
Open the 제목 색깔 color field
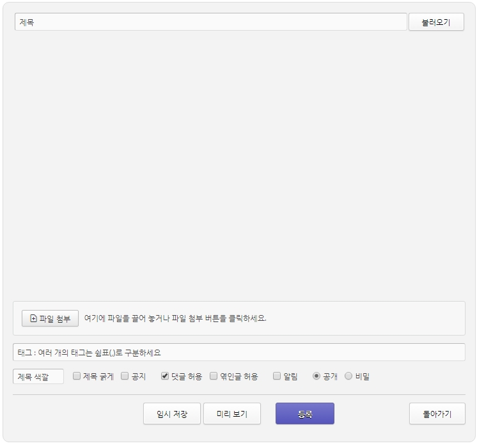(x=38, y=376)
